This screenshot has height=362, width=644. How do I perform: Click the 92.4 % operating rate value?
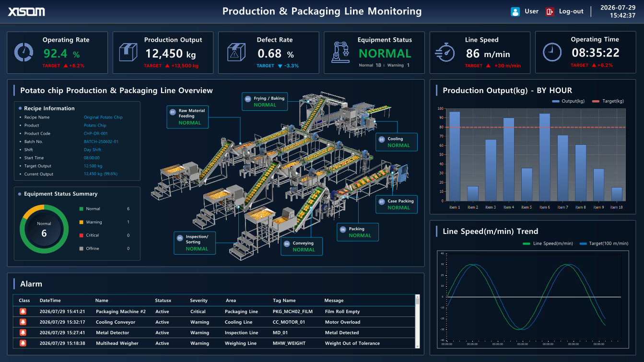pyautogui.click(x=62, y=54)
